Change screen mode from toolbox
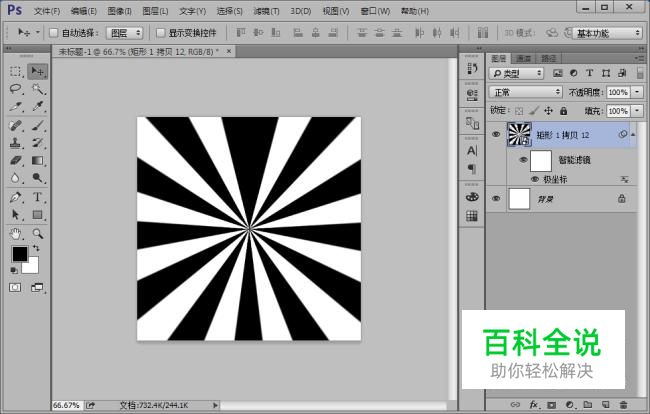The width and height of the screenshot is (650, 414). 37,287
